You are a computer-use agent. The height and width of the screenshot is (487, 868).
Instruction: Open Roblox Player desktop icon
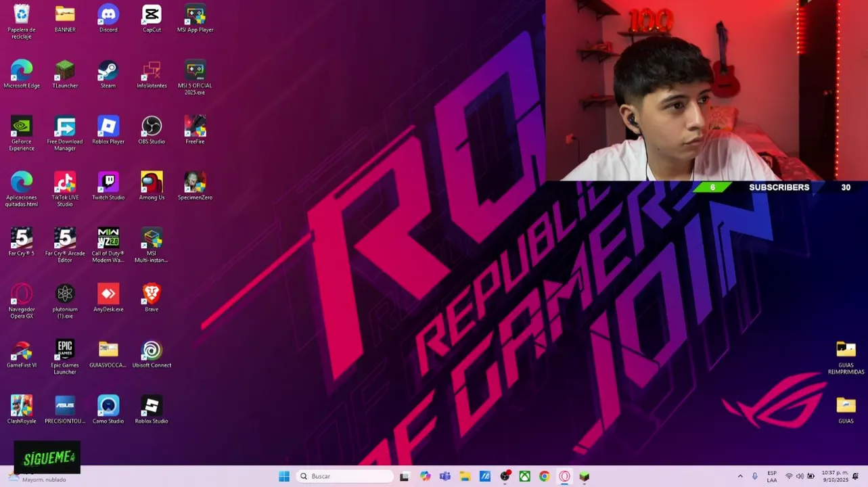point(108,130)
